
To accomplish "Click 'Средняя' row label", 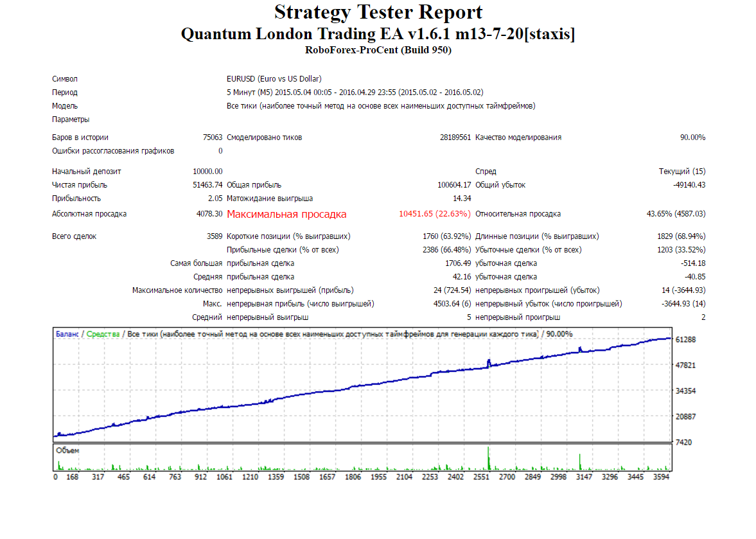I will pos(208,278).
